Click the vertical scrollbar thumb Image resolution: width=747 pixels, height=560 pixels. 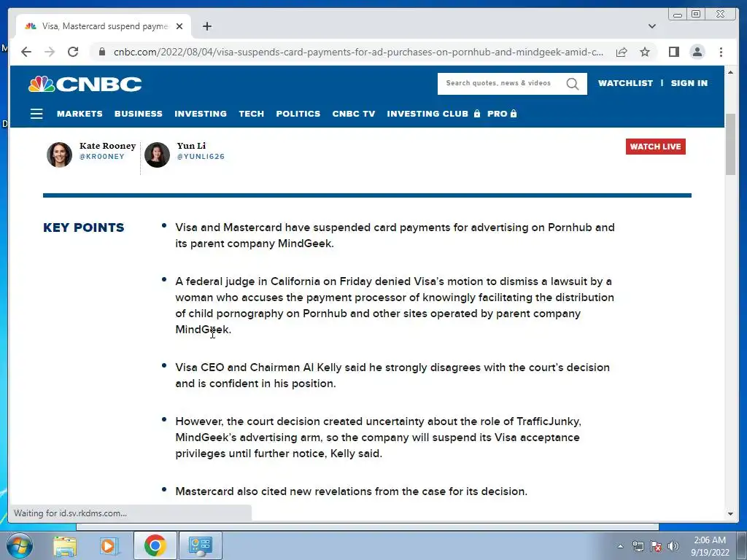pyautogui.click(x=730, y=144)
